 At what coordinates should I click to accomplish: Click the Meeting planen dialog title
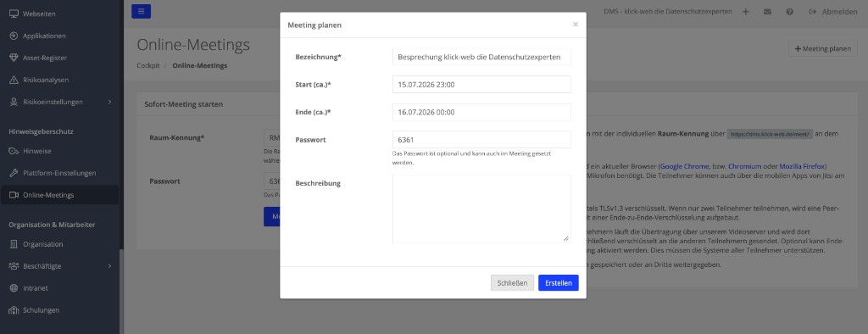[x=314, y=25]
